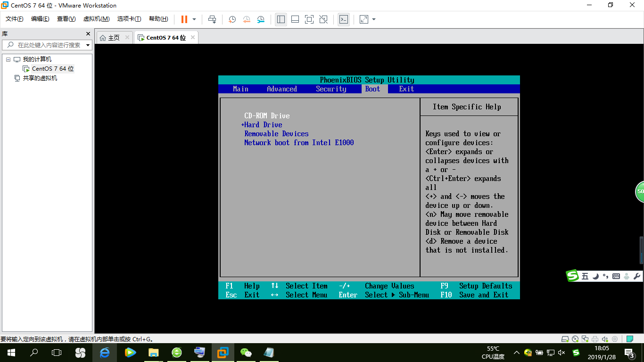
Task: Select +Hard Drive boot entry
Action: pyautogui.click(x=262, y=125)
